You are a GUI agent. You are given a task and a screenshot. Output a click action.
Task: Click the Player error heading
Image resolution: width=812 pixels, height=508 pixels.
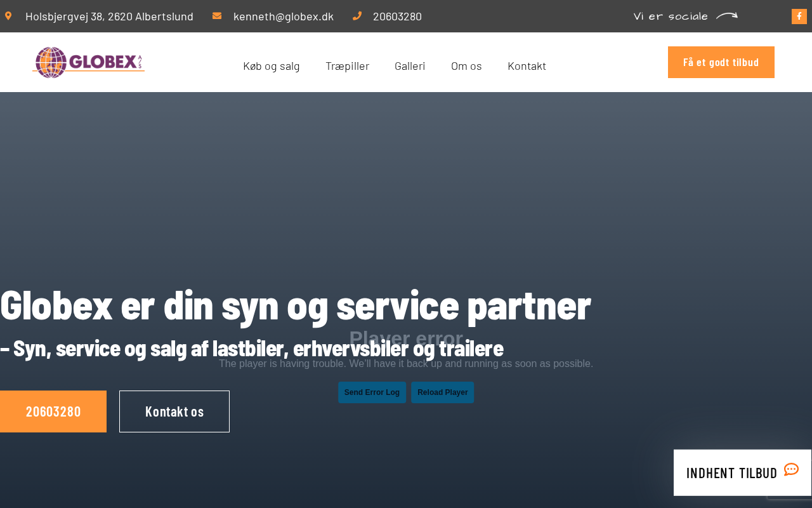point(406,338)
